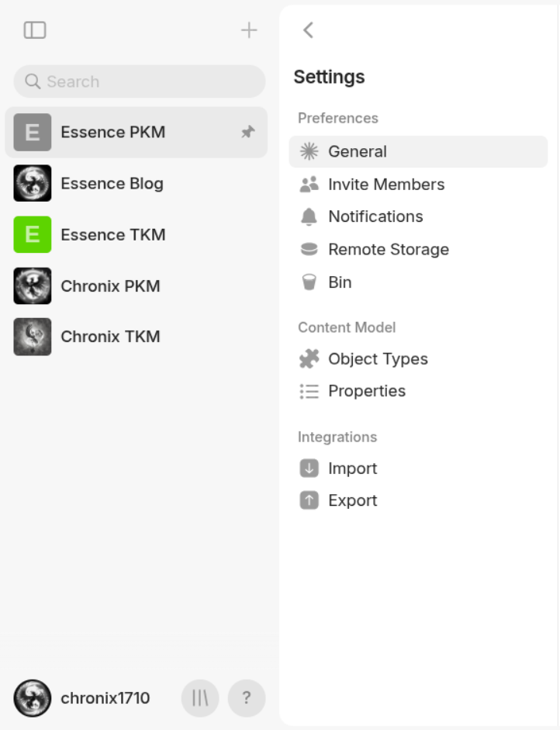Click the Remote Storage database icon
560x730 pixels.
[309, 249]
